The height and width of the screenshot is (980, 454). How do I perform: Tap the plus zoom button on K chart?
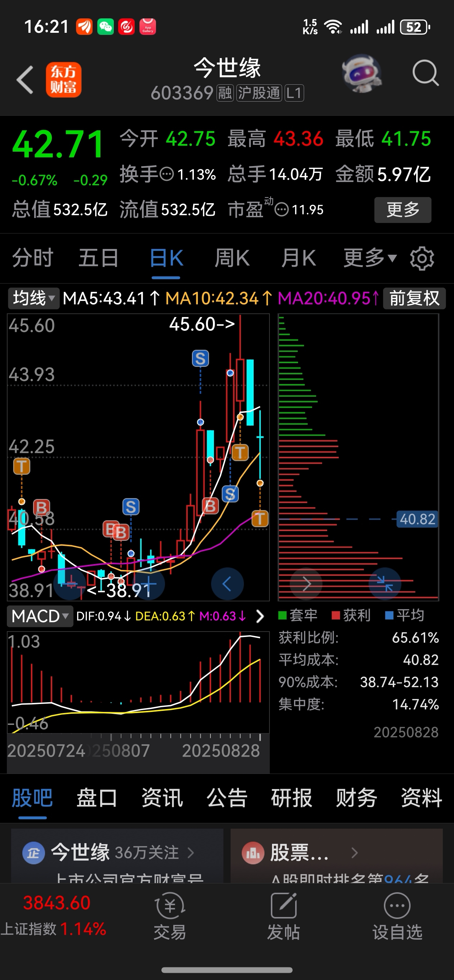coord(149,584)
